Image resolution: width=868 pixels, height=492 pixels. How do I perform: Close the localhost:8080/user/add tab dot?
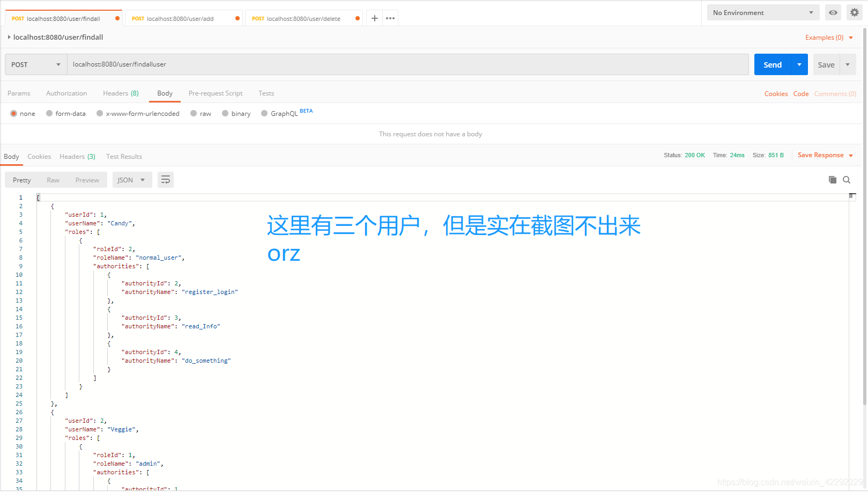(x=238, y=18)
